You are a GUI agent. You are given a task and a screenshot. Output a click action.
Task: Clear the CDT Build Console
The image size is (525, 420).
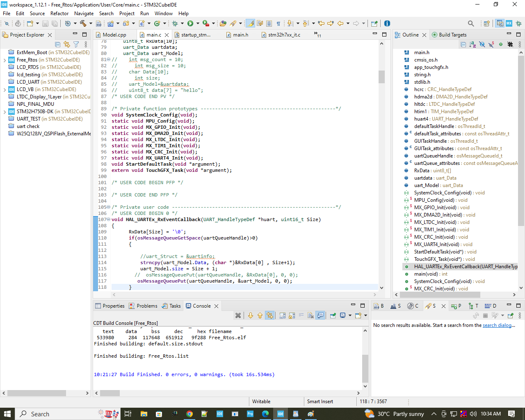pos(238,315)
